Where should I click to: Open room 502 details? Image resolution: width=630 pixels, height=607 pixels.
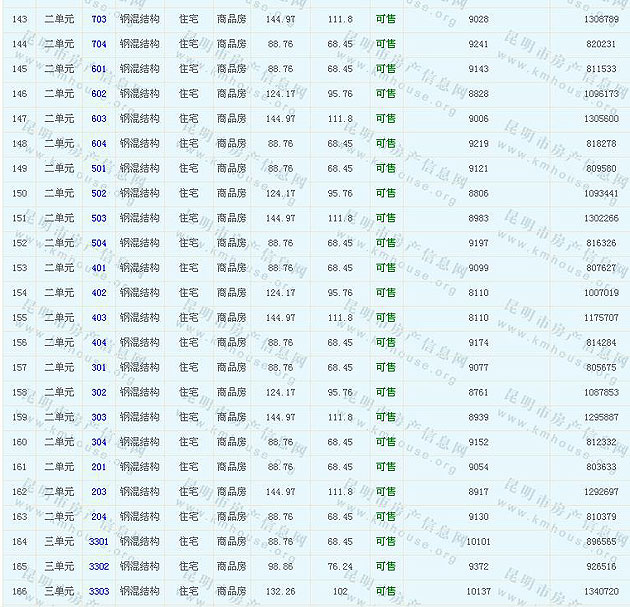[x=98, y=193]
